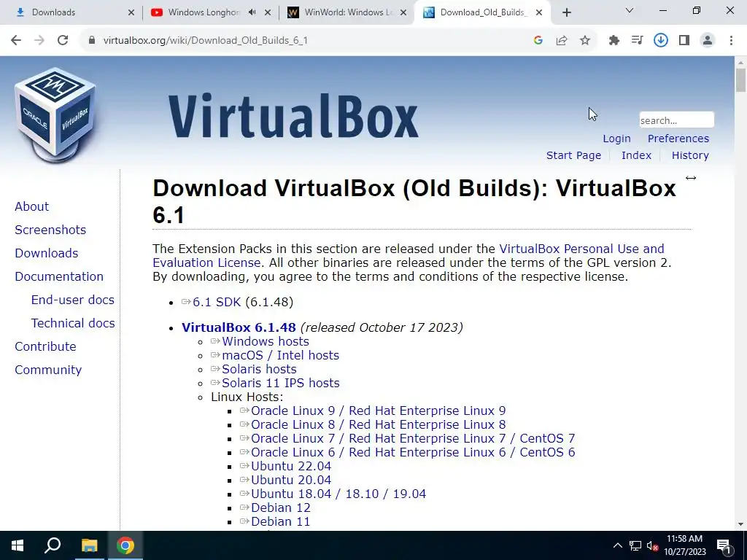The width and height of the screenshot is (747, 560).
Task: Open the page History link
Action: pos(690,155)
